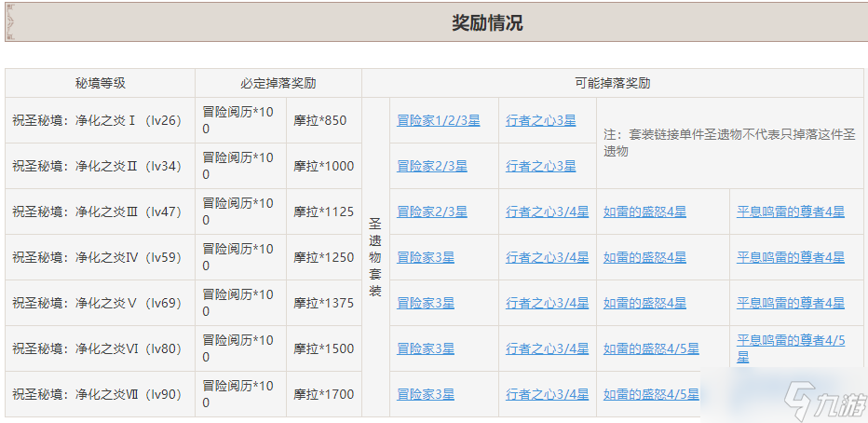Click 冒险阅历*100 in the lv90 row
This screenshot has width=868, height=423.
click(241, 395)
